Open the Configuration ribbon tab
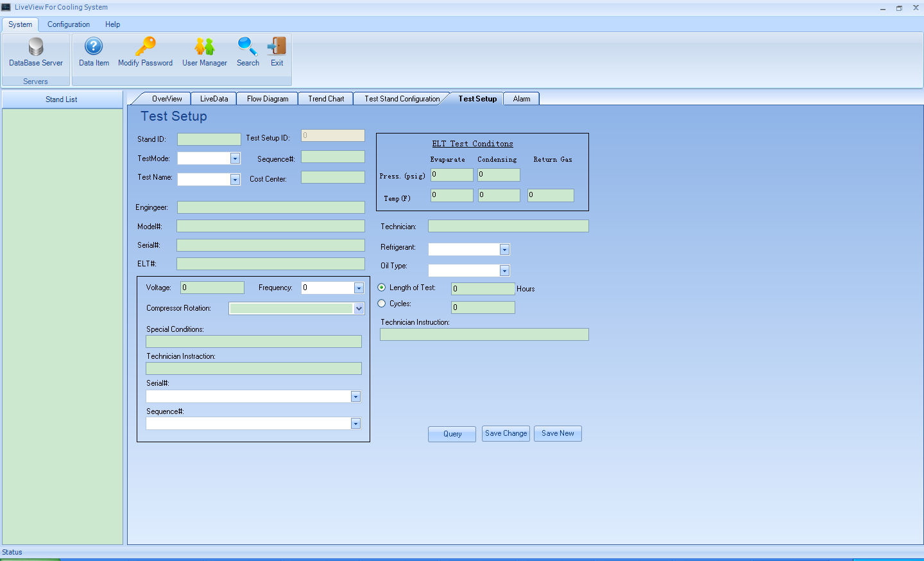 69,24
